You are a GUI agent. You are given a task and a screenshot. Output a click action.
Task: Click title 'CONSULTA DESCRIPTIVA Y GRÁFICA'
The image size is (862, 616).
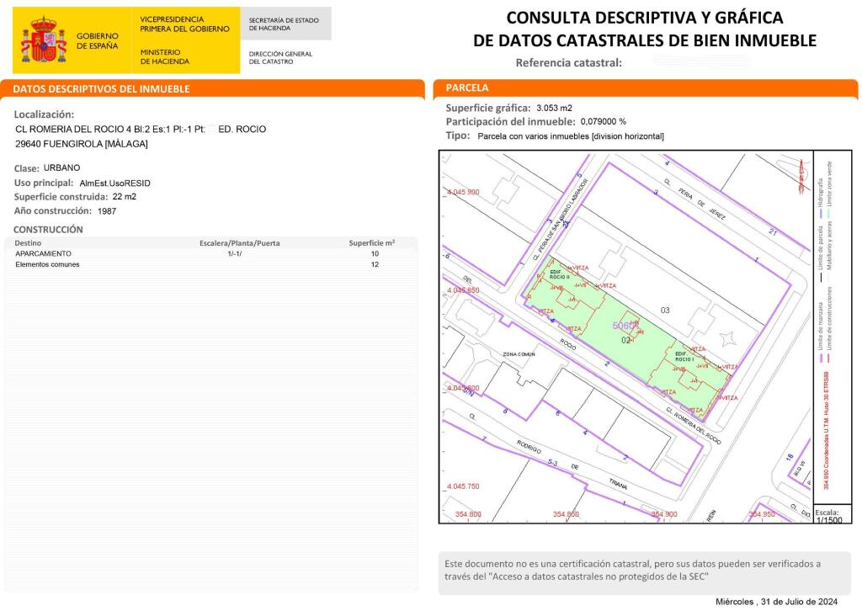[x=644, y=18]
